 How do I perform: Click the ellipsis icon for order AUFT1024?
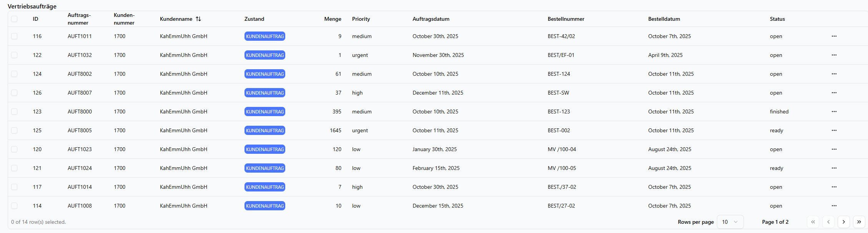click(x=834, y=168)
